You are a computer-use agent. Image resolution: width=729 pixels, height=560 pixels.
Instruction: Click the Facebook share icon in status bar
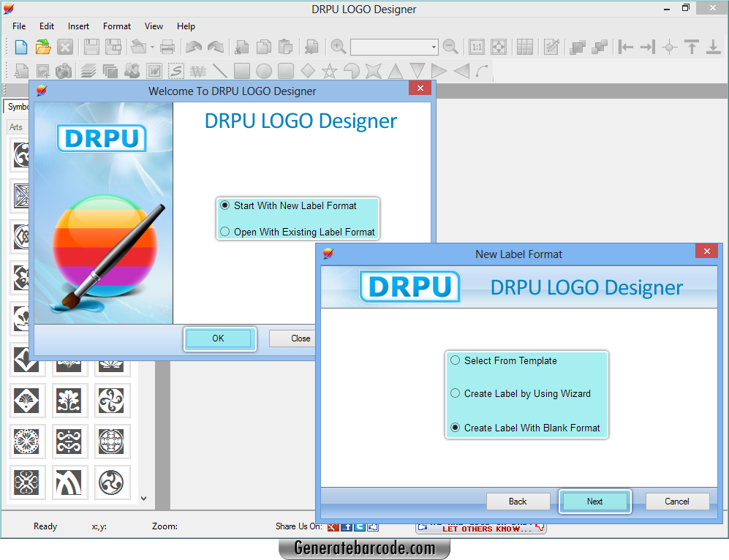[x=347, y=526]
